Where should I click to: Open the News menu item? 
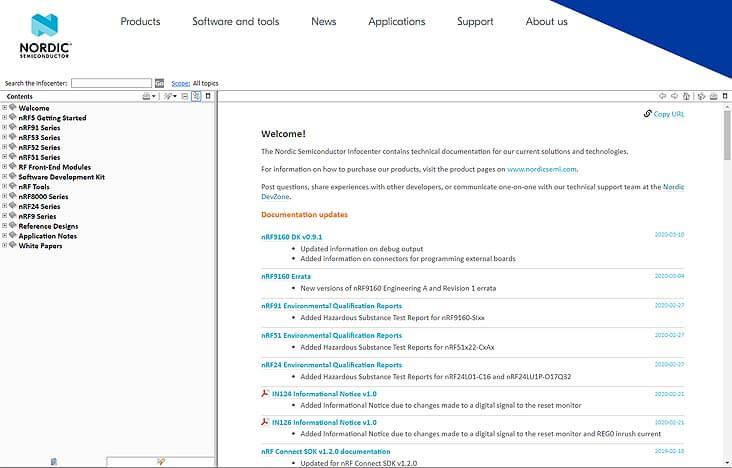pos(324,21)
